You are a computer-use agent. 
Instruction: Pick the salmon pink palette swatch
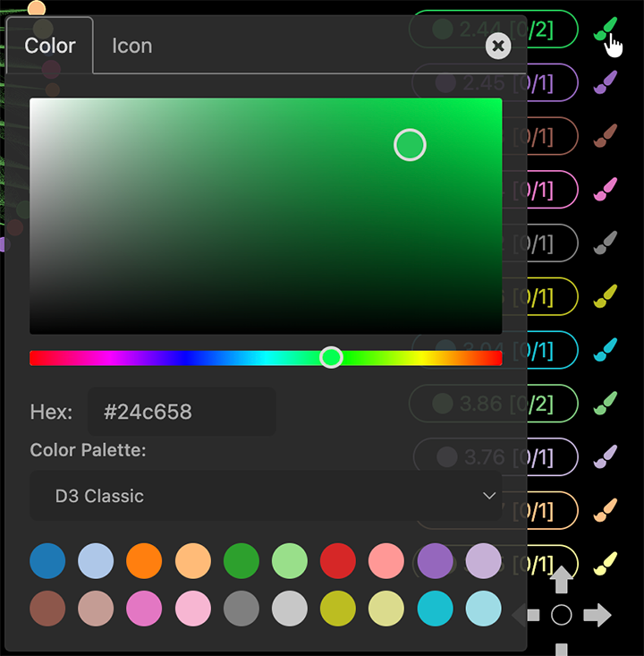tap(386, 561)
